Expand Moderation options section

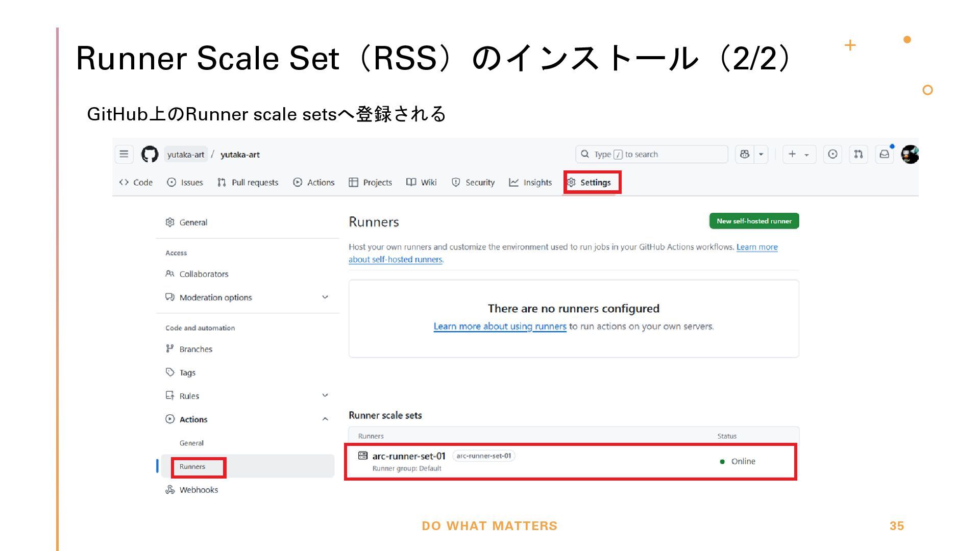click(x=325, y=297)
